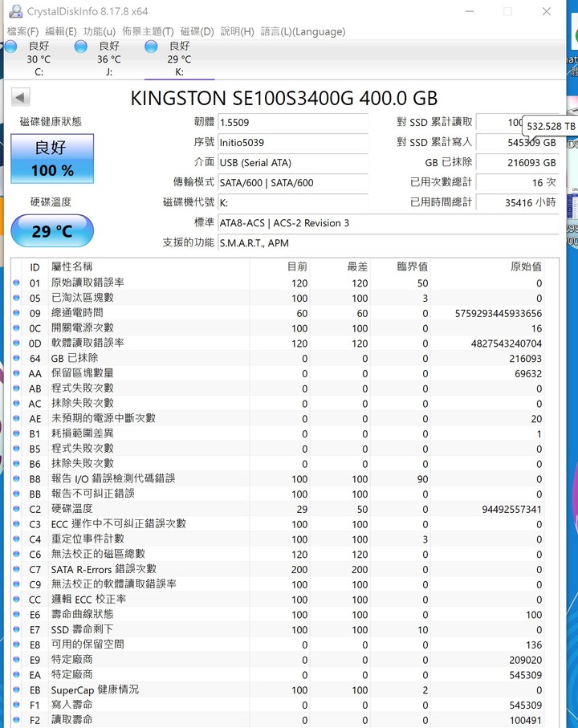Screen dimensions: 578x728
Task: Click the total host writes value 545309 GB
Action: point(518,143)
